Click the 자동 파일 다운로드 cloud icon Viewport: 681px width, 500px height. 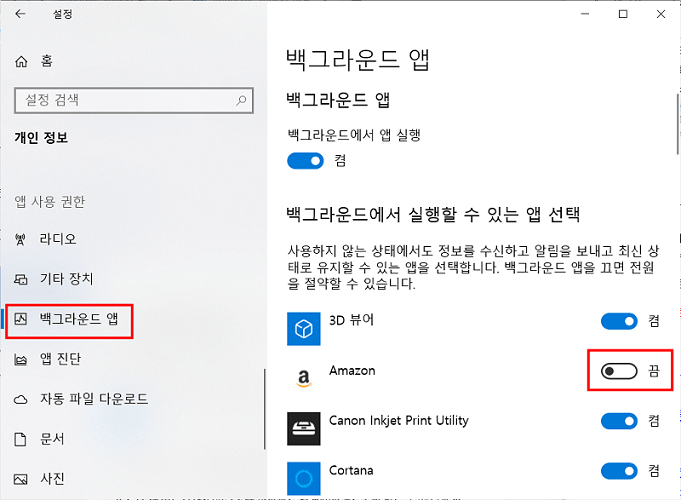point(20,399)
